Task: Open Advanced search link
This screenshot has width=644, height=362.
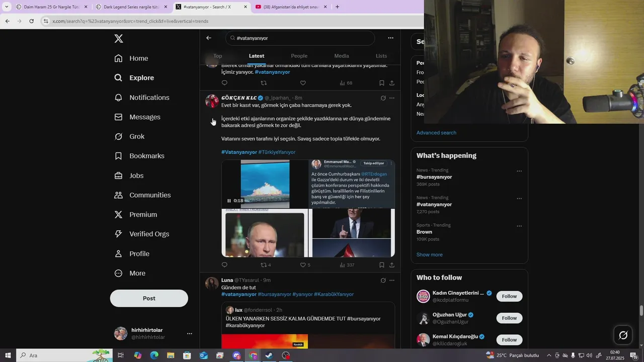Action: click(x=436, y=133)
